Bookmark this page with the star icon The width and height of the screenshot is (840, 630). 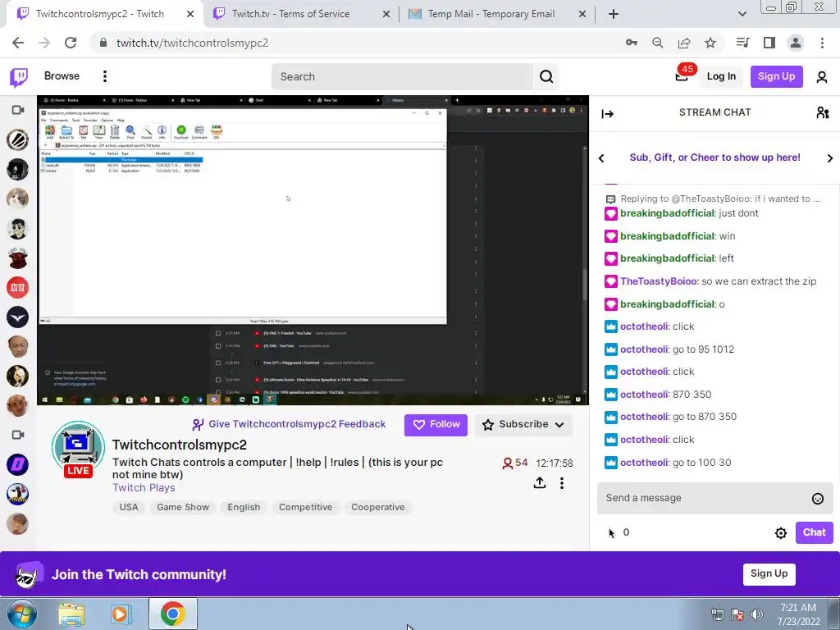710,43
